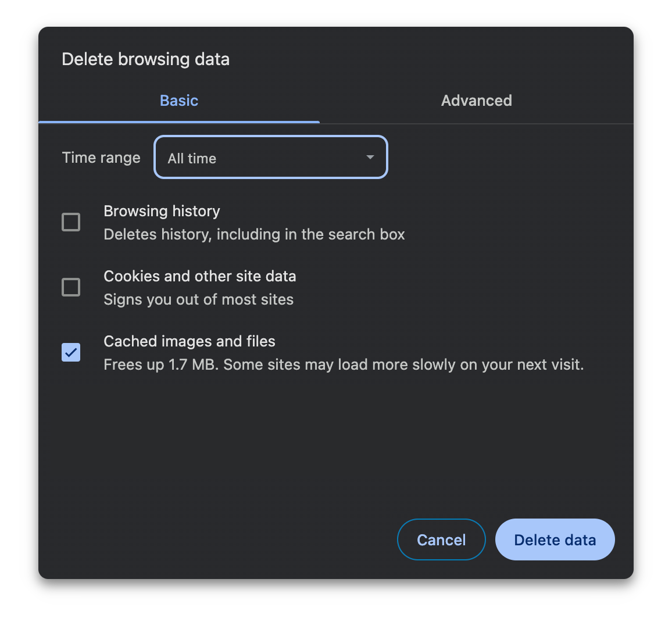
Task: Click the 'Delete browsing data' dialog title
Action: 145,59
